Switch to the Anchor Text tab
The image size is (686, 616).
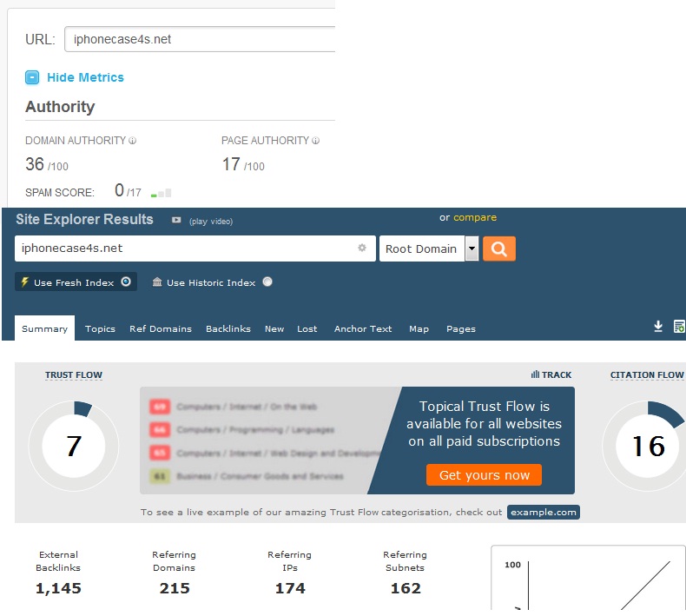(363, 328)
